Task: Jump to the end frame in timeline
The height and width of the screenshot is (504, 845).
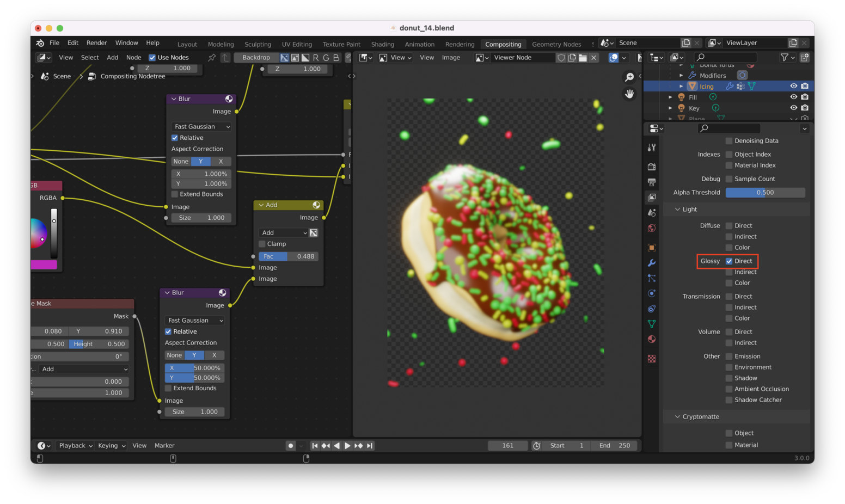Action: tap(370, 446)
